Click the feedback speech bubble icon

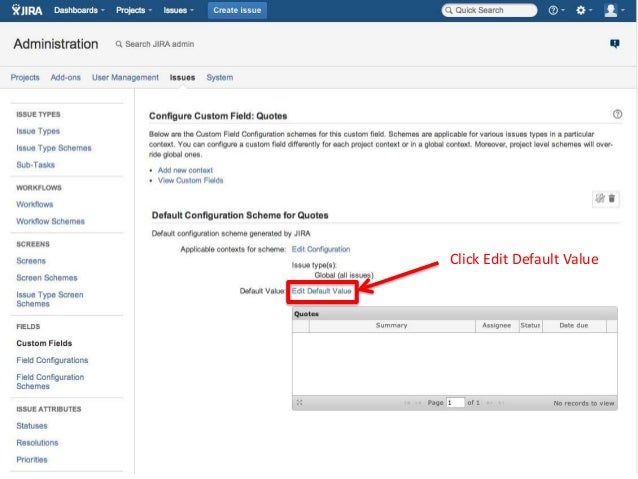[614, 44]
